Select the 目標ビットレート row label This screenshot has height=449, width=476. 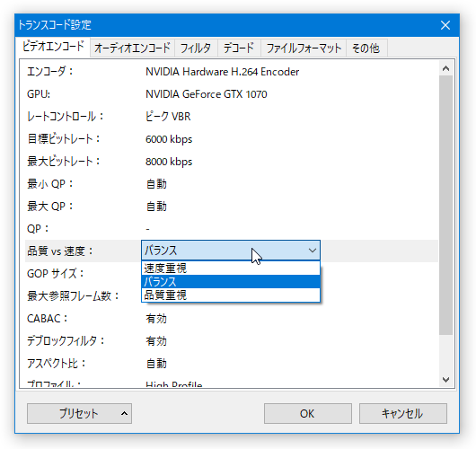(x=64, y=139)
